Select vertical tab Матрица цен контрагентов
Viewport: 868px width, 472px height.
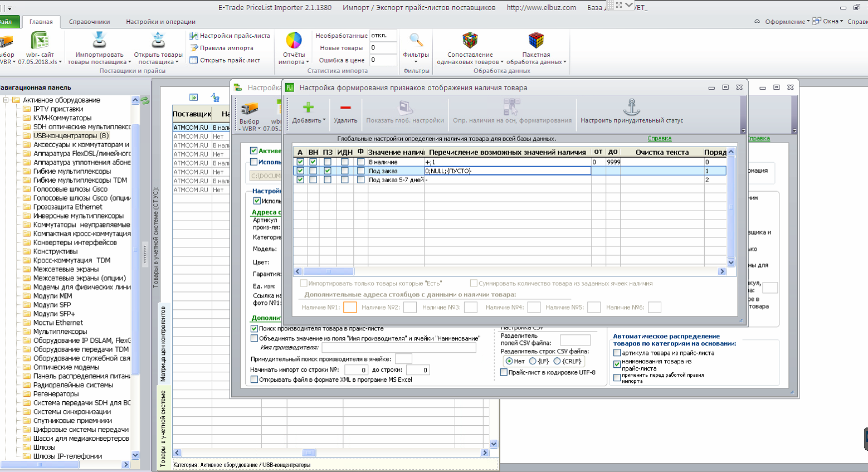coord(164,344)
